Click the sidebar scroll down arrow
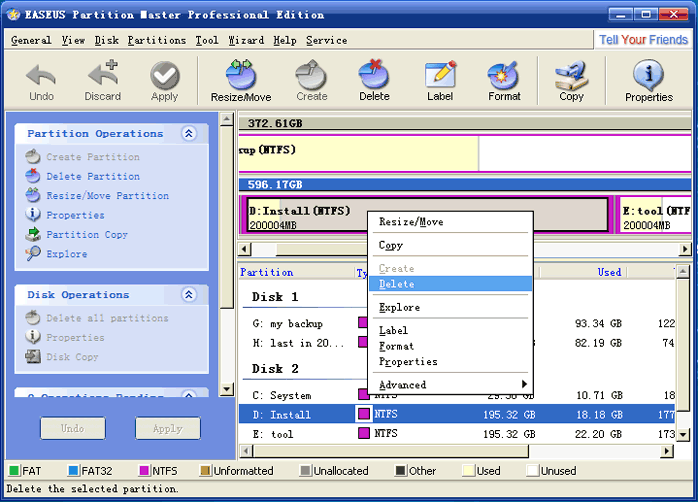The image size is (698, 502). (227, 389)
